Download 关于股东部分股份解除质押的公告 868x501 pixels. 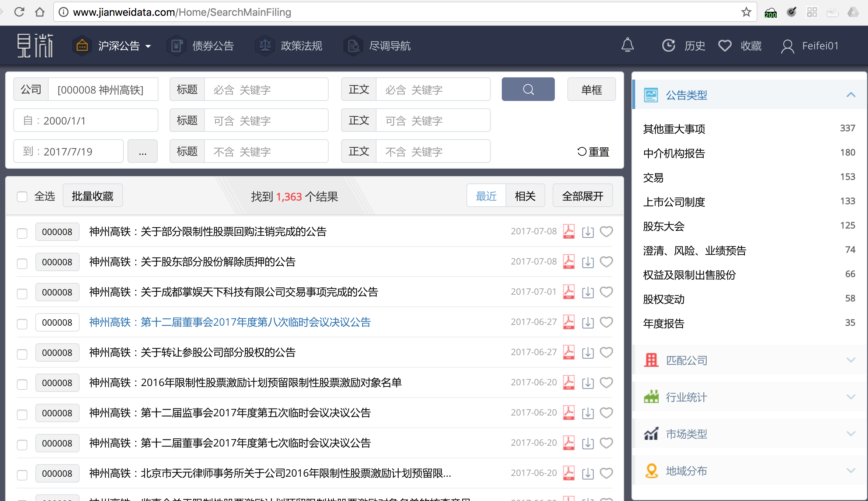pos(588,262)
